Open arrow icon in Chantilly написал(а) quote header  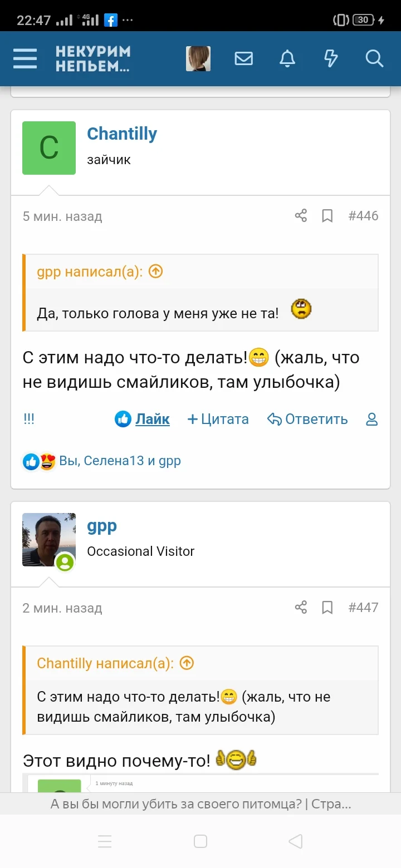[x=187, y=663]
